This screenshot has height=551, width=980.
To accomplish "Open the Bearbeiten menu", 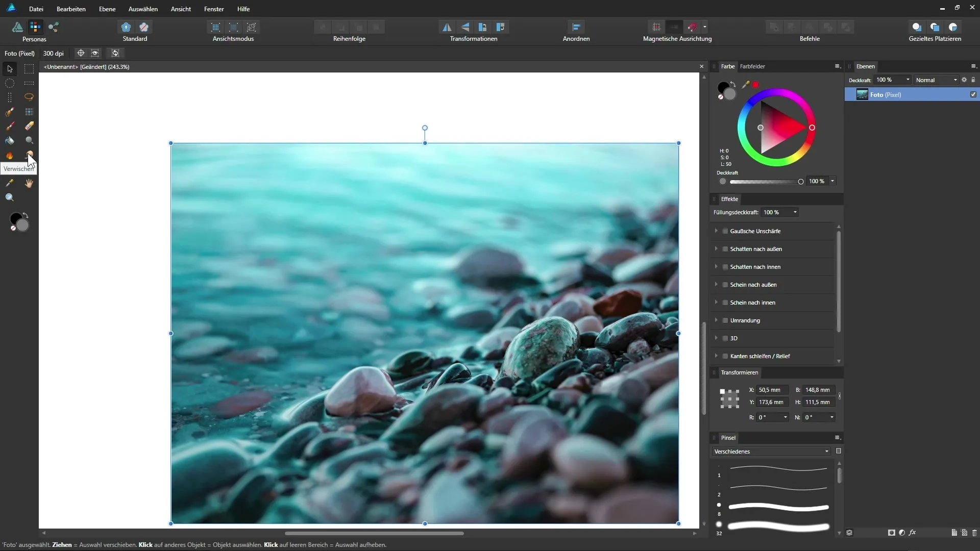I will coord(71,9).
